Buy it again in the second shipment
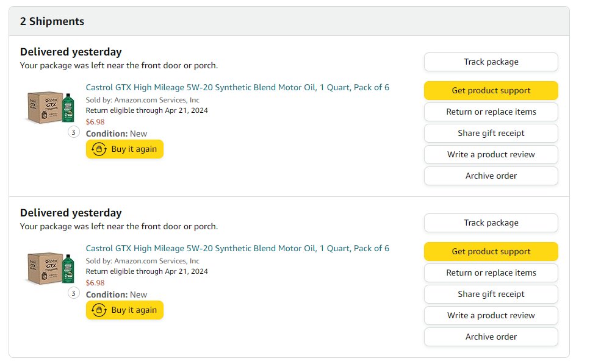Viewport: 590px width, 364px height. pyautogui.click(x=124, y=310)
